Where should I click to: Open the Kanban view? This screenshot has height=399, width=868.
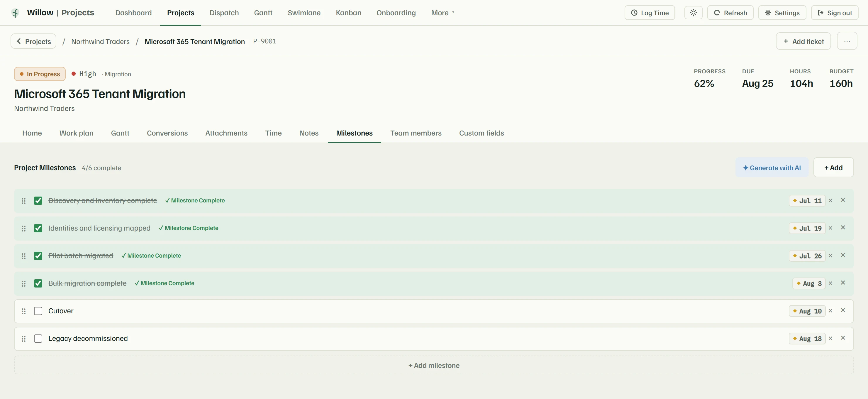tap(348, 13)
